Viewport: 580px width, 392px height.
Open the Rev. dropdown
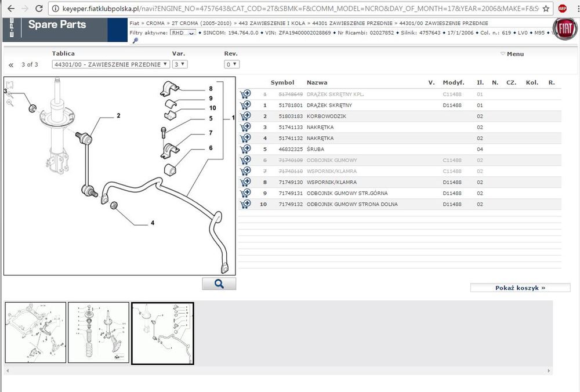coord(231,64)
